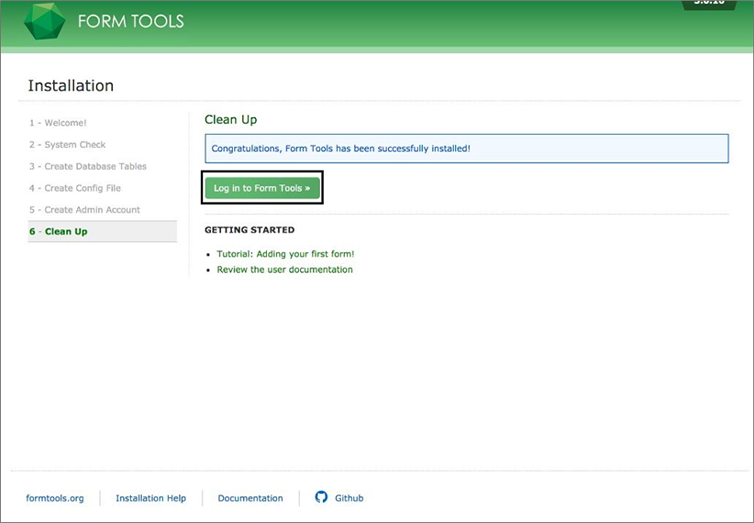Open Github text link in footer
The height and width of the screenshot is (523, 754).
(x=349, y=498)
